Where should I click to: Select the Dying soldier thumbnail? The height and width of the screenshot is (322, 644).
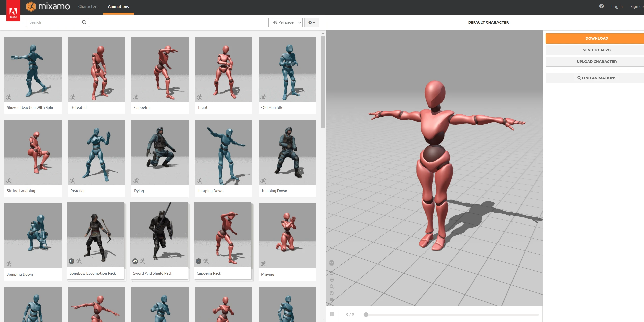coord(160,152)
